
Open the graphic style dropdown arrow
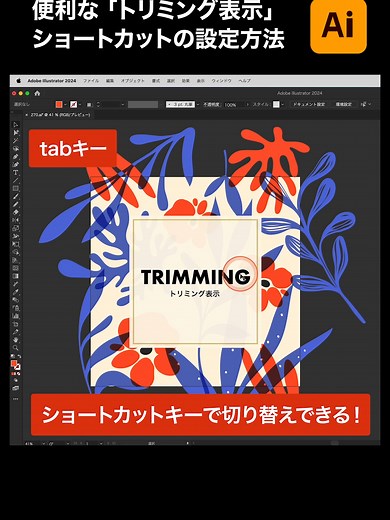point(283,105)
